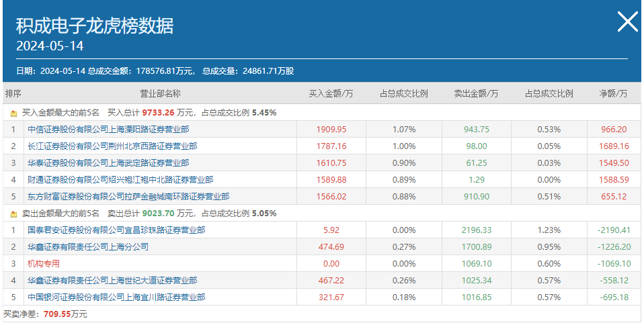Open 华泰证券股份有限公司上海武定路证券营业部 link
Image resolution: width=644 pixels, height=325 pixels.
click(108, 163)
